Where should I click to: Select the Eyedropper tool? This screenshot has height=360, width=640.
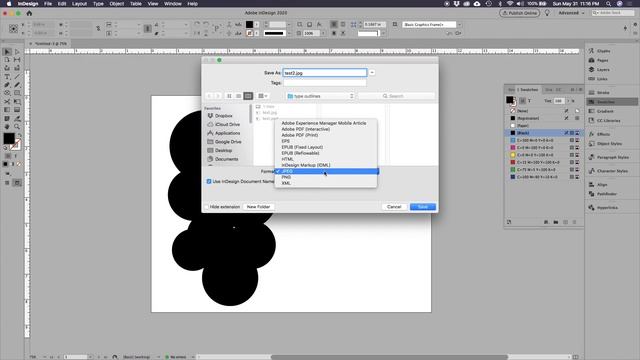click(17, 118)
